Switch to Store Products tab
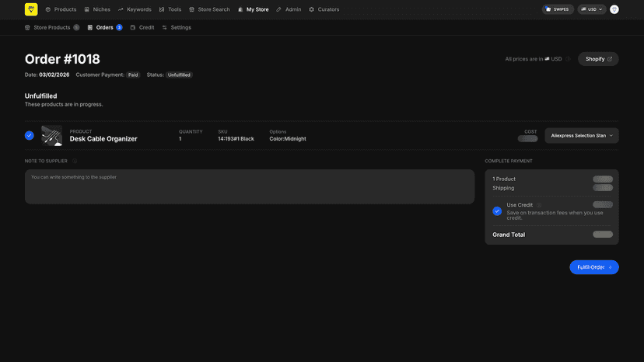Viewport: 644px width, 362px height. (52, 27)
